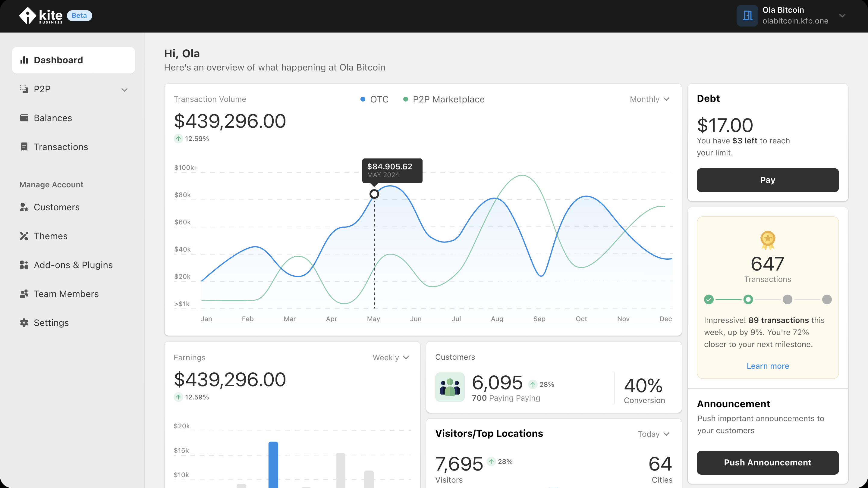868x488 pixels.
Task: Open the Monthly period dropdown
Action: pyautogui.click(x=649, y=99)
